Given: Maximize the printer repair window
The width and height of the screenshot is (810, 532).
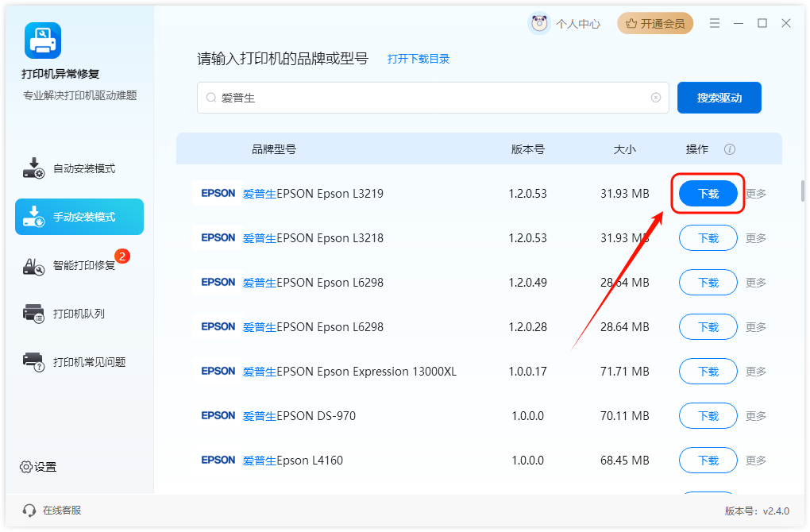Looking at the screenshot, I should coord(762,23).
